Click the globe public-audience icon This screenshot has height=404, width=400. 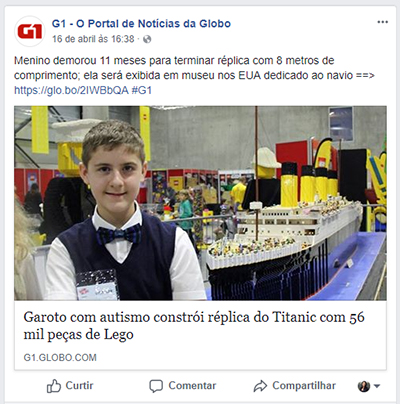[147, 39]
